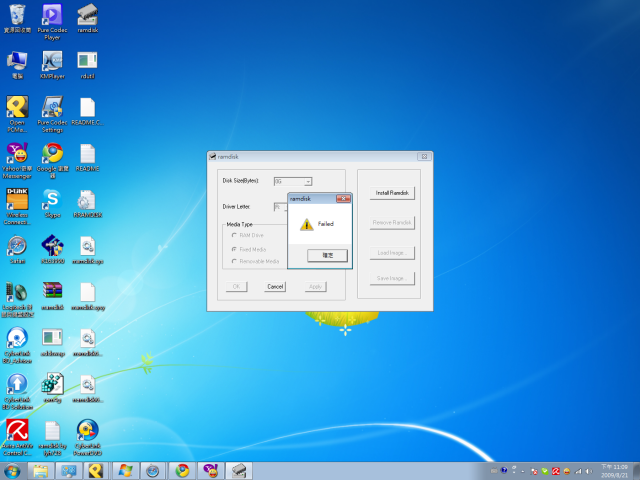Screen dimensions: 640x480
Task: Click the Cancel button in ramdisk
Action: tap(275, 287)
